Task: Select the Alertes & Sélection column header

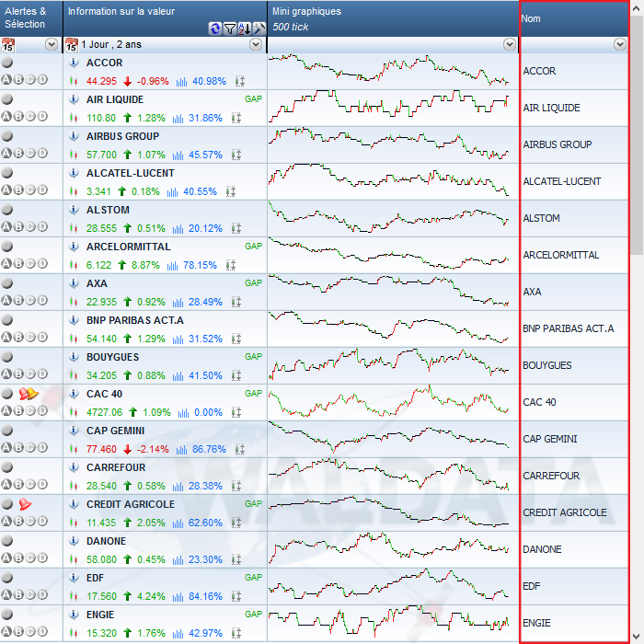Action: 31,18
